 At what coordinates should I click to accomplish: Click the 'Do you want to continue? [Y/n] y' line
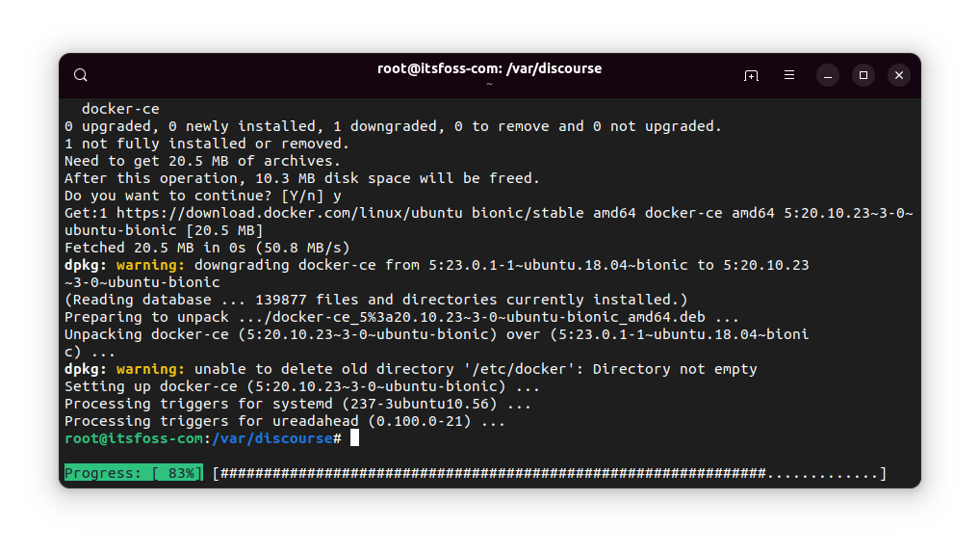click(x=203, y=196)
